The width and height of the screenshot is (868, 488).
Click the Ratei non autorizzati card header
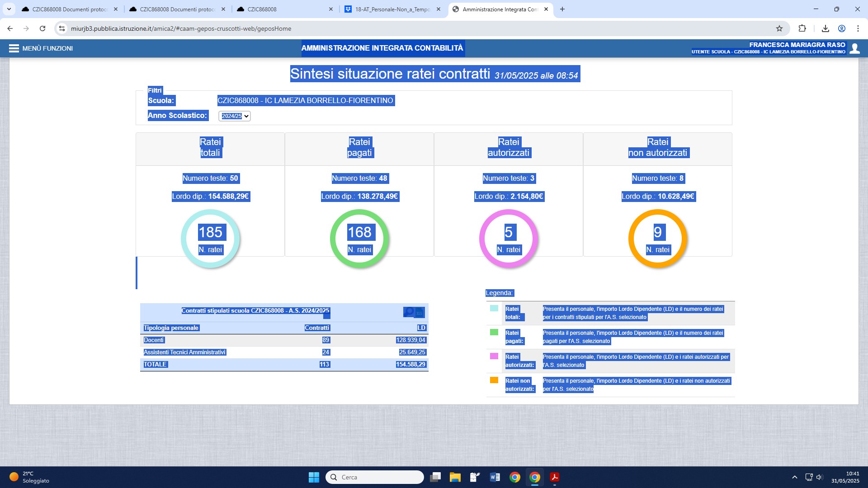(658, 149)
